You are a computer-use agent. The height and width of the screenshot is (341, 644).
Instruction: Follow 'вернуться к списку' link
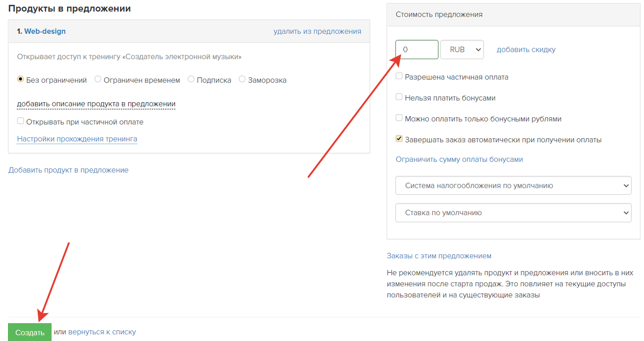coord(102,332)
